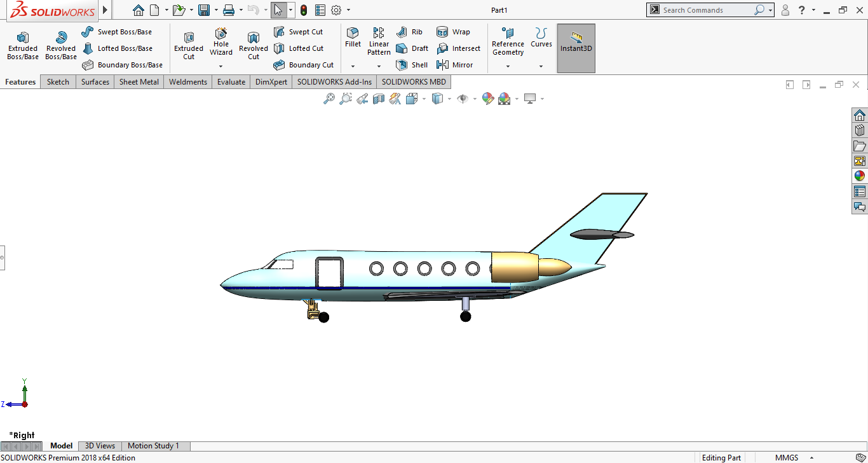
Task: Click the Fillet tool
Action: (353, 38)
